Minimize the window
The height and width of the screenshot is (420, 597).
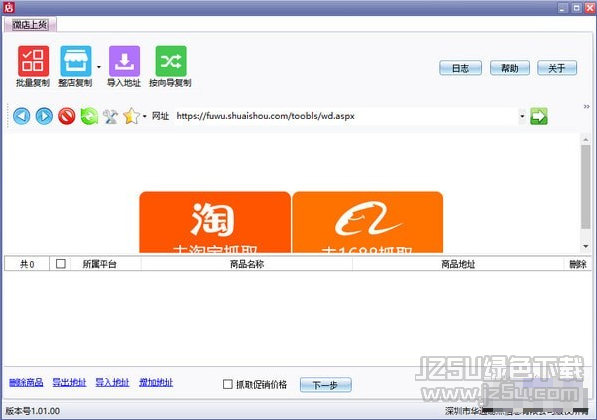[563, 8]
